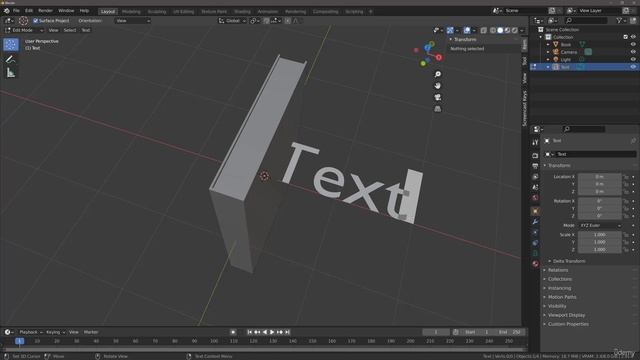Hide the Light object in outliner
The width and height of the screenshot is (640, 360).
pyautogui.click(x=633, y=59)
